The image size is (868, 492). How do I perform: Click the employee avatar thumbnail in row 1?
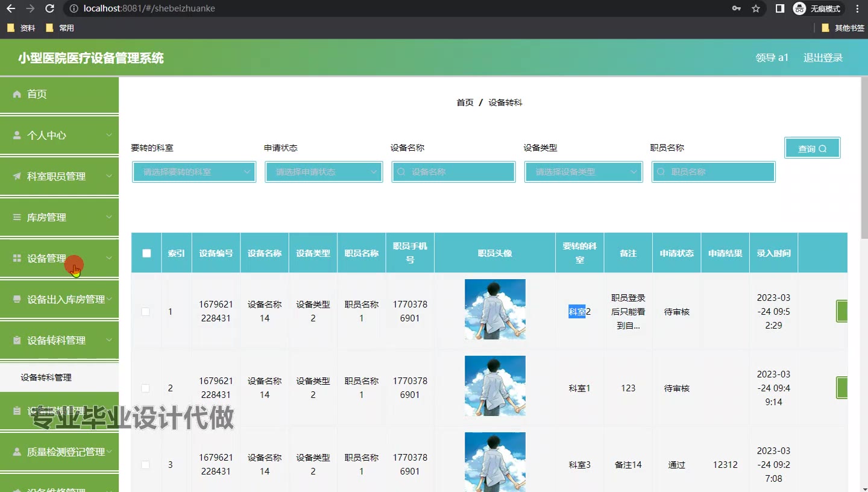pyautogui.click(x=495, y=309)
